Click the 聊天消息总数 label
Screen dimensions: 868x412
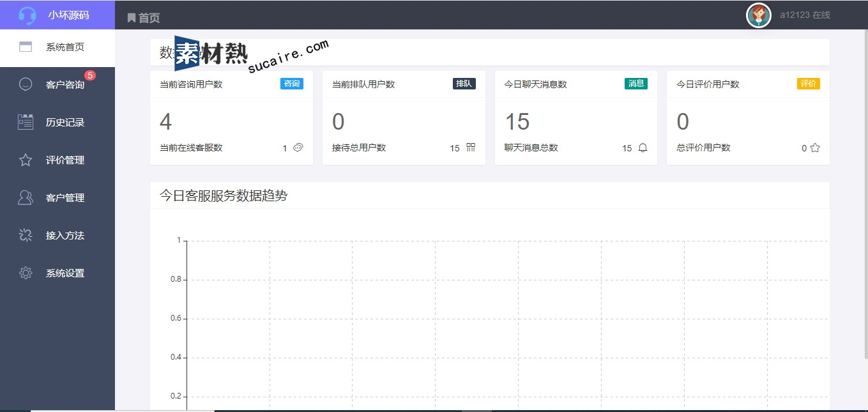click(531, 148)
